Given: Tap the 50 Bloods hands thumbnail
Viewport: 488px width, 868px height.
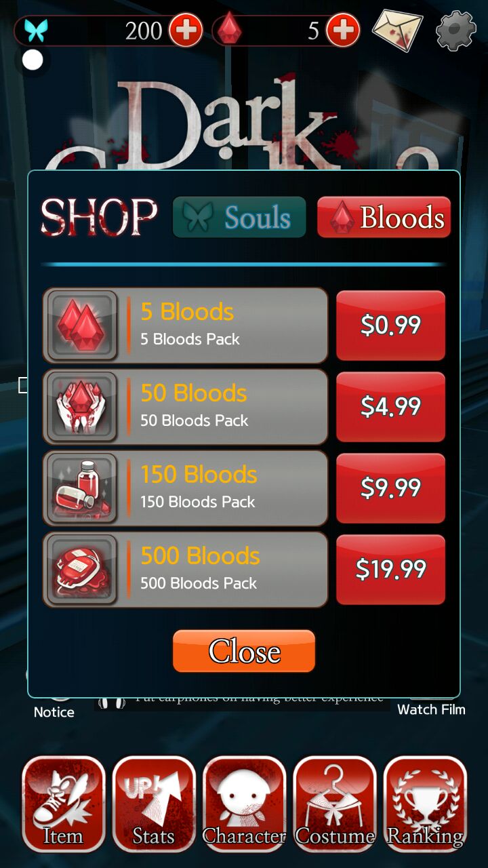Looking at the screenshot, I should pyautogui.click(x=81, y=407).
